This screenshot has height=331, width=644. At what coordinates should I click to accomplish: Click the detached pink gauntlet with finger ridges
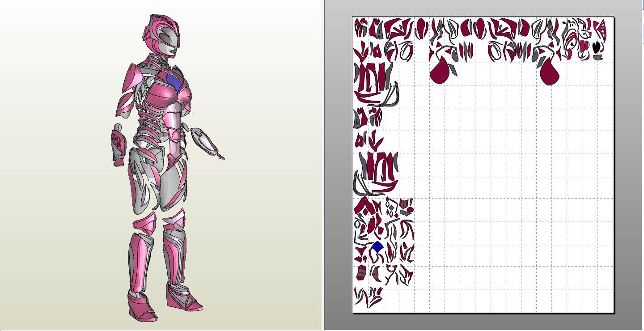coord(119,146)
